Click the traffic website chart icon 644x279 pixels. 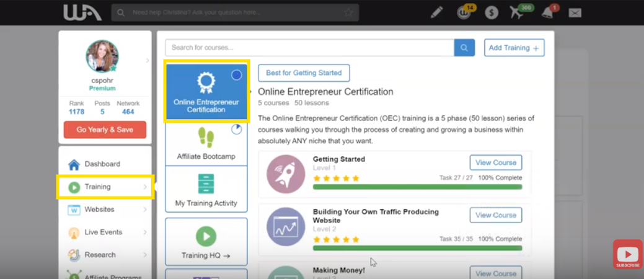286,227
